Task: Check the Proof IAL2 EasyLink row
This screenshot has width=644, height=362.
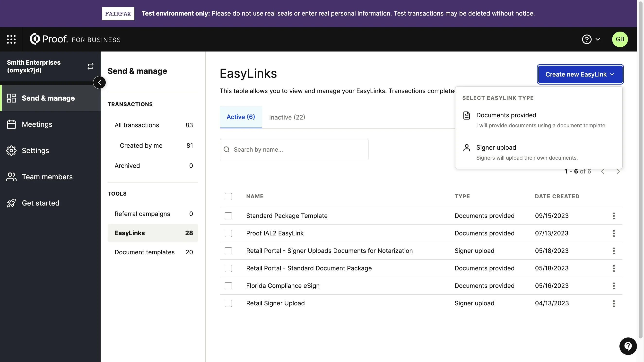Action: coord(228,233)
